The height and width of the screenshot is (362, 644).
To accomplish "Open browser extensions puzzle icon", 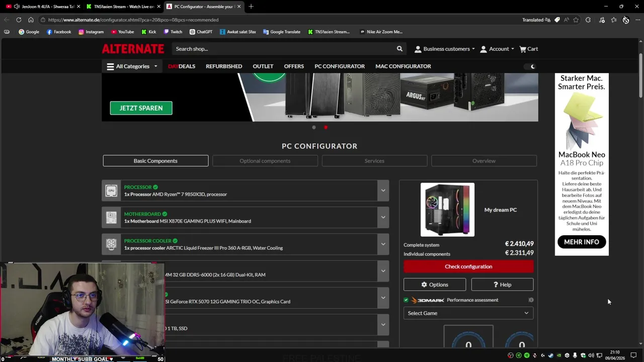I will click(x=588, y=20).
